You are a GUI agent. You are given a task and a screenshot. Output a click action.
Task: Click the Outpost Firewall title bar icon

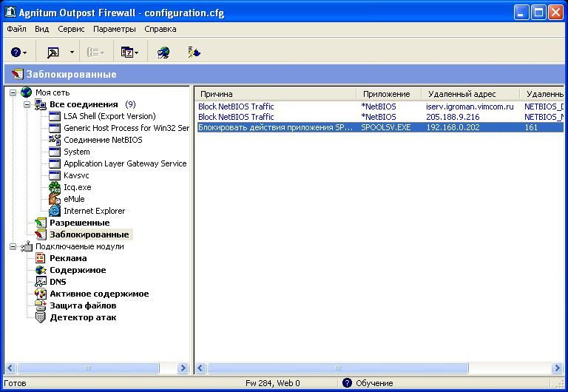tap(10, 13)
